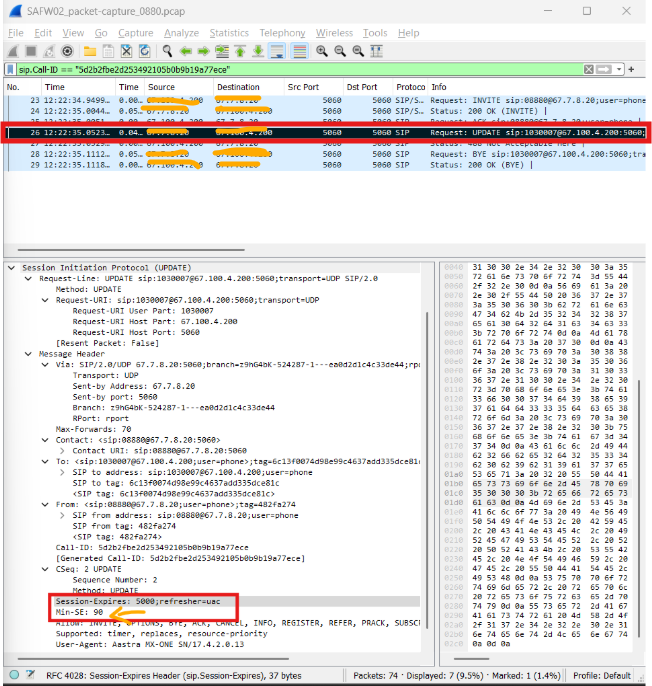652x686 pixels.
Task: Open a capture file with folder icon
Action: (90, 52)
